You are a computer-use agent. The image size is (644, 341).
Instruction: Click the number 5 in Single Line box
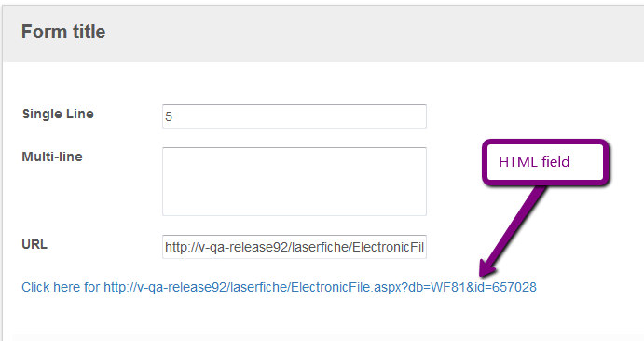[169, 117]
